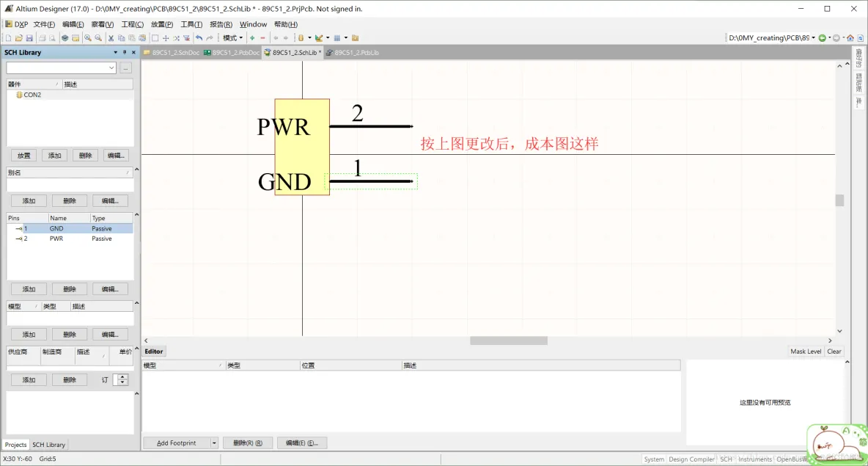This screenshot has width=868, height=466.
Task: Expand the 模式 mode dropdown
Action: pyautogui.click(x=233, y=38)
